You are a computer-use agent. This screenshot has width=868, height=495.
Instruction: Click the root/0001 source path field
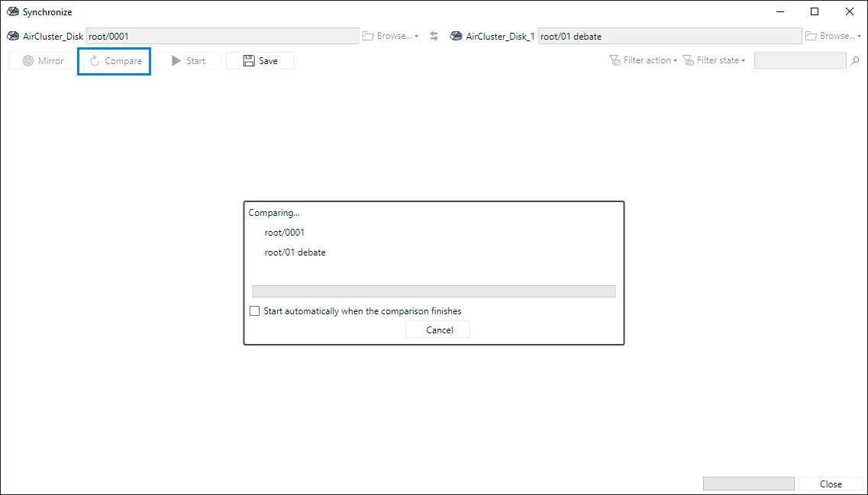223,36
